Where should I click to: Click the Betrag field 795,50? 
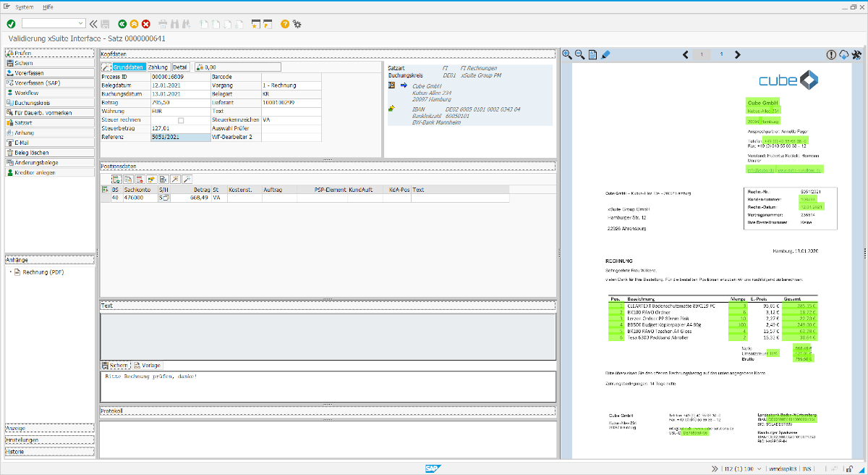tap(179, 103)
